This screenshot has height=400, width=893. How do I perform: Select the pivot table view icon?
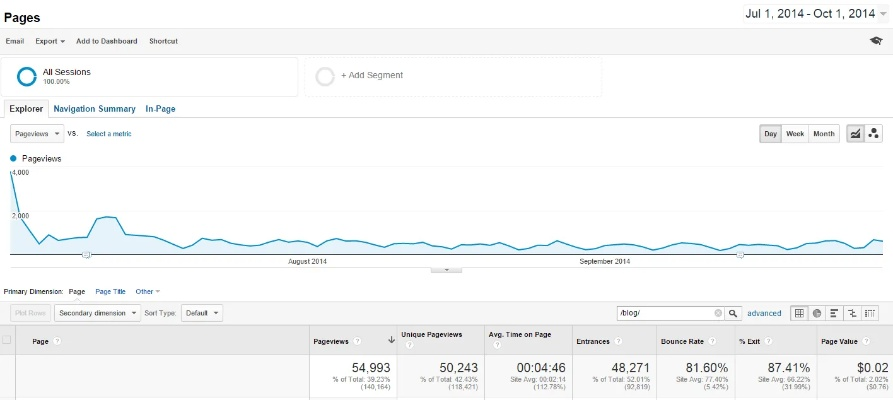(x=870, y=313)
